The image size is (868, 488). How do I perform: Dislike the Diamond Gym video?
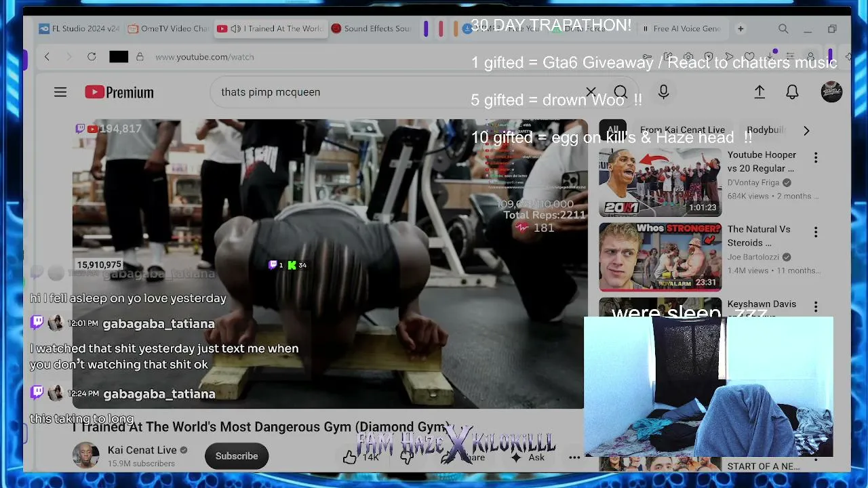(x=407, y=457)
